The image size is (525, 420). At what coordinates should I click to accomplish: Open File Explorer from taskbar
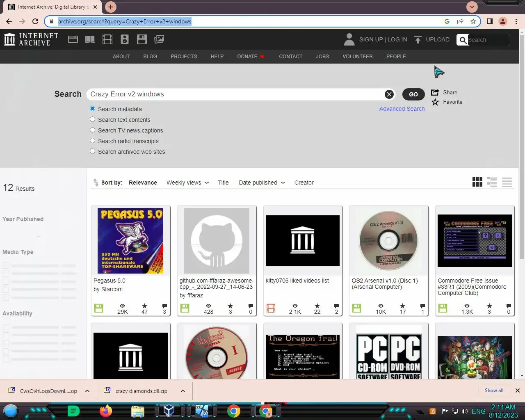point(138,411)
